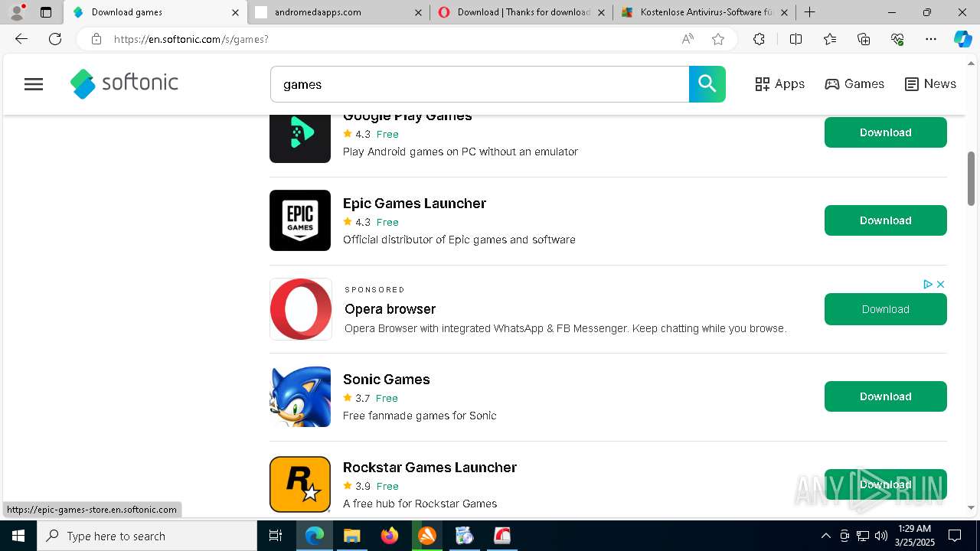Open the Copilot sidebar
980x551 pixels.
pyautogui.click(x=962, y=39)
